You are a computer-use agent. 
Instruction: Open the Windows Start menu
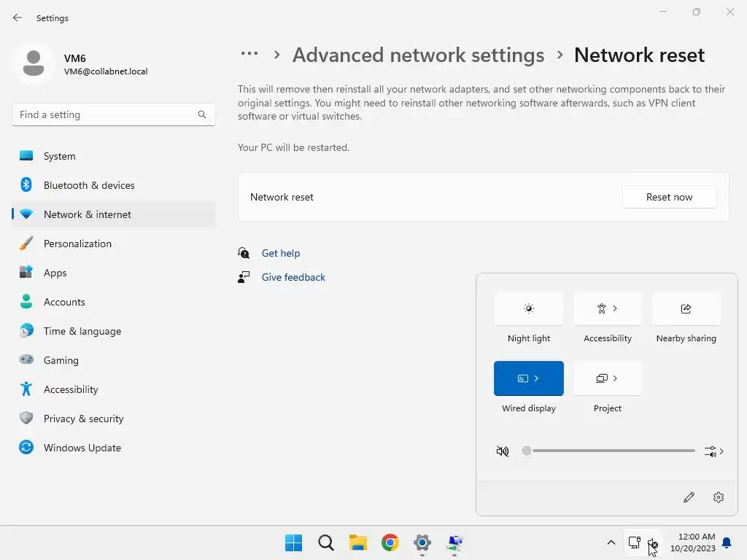tap(293, 542)
